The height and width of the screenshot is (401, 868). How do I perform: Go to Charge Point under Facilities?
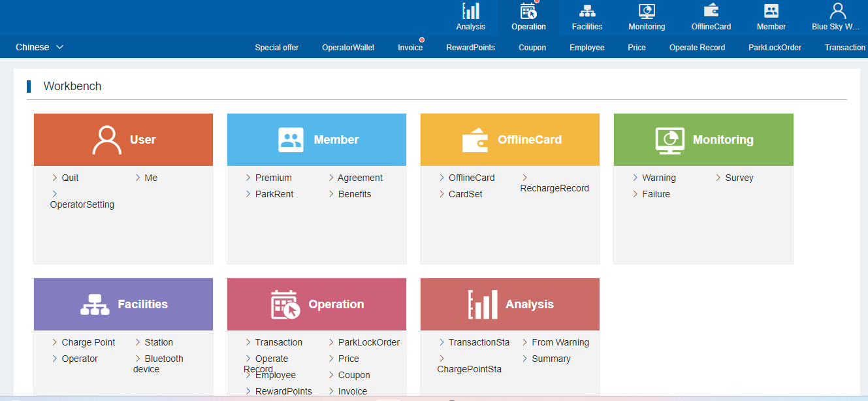tap(88, 342)
